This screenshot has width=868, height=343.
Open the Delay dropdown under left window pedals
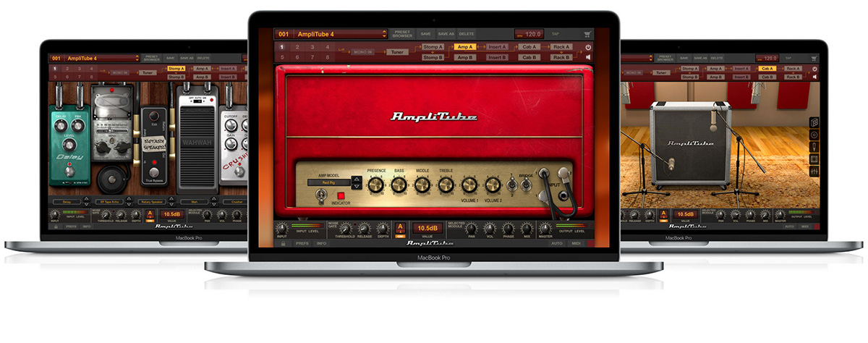[67, 203]
